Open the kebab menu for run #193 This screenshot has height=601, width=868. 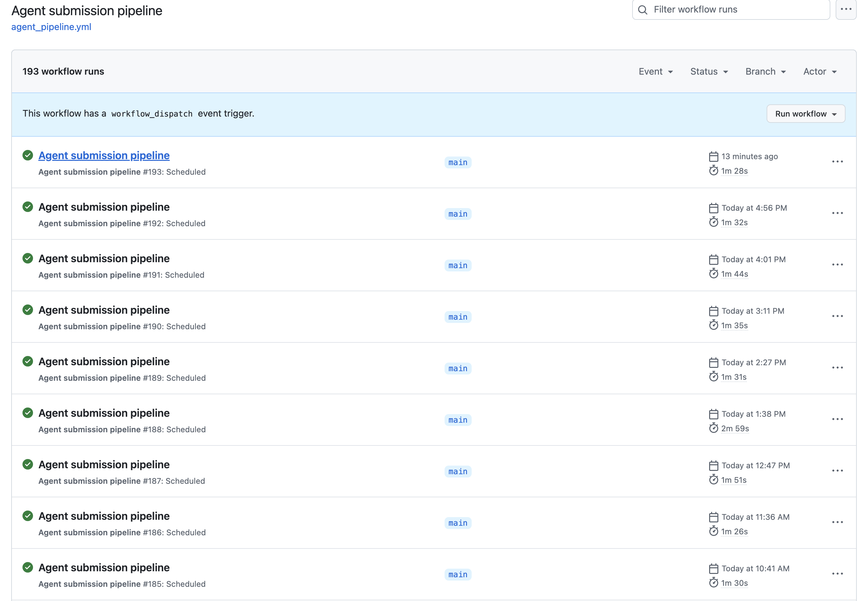point(837,161)
